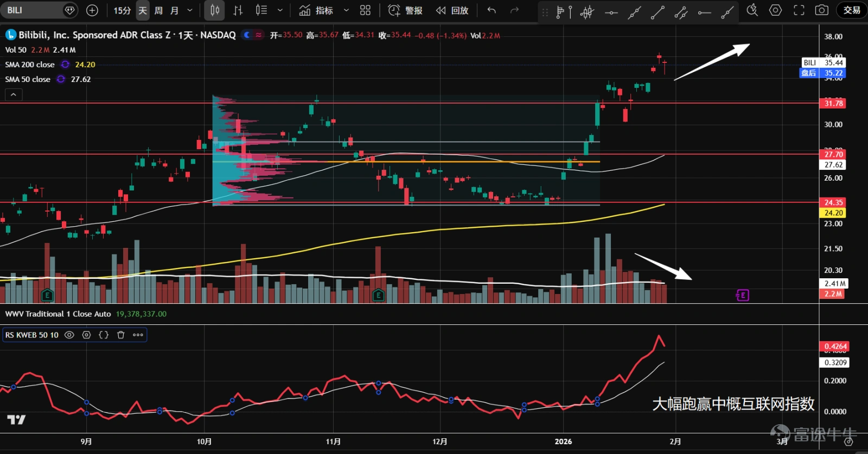The width and height of the screenshot is (868, 454).
Task: Switch to the weekly 周 timeframe
Action: [x=158, y=10]
